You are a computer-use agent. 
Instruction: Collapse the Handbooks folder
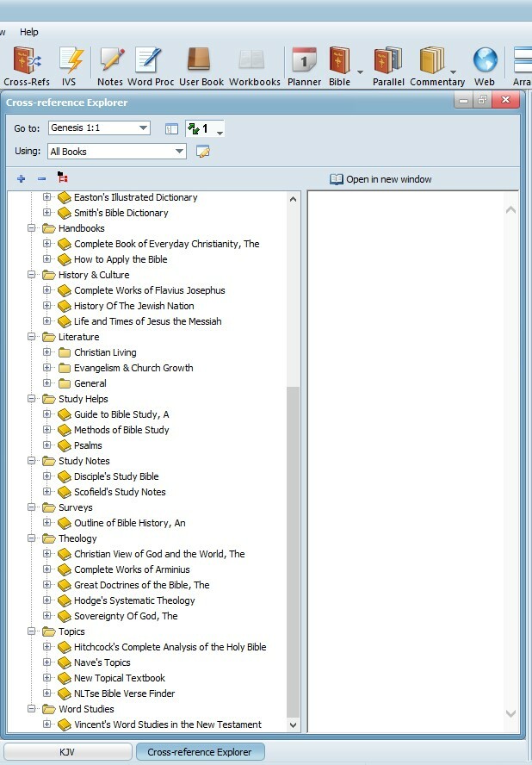(31, 227)
